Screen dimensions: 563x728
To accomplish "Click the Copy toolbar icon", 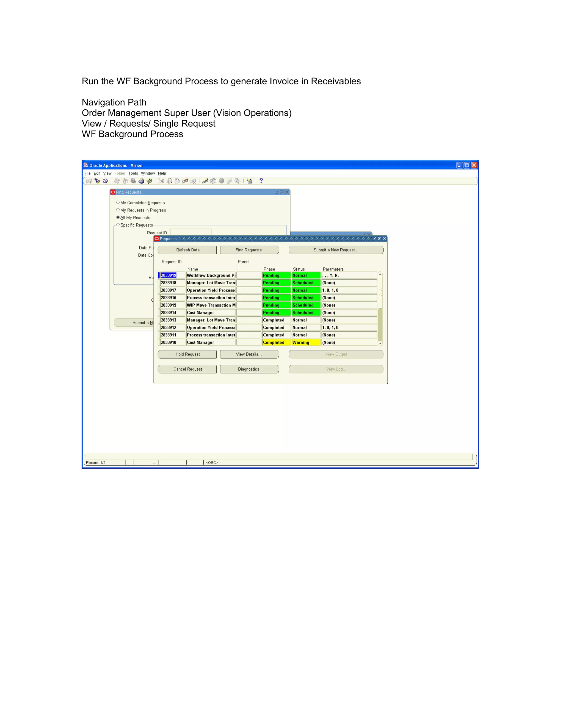I will (169, 181).
